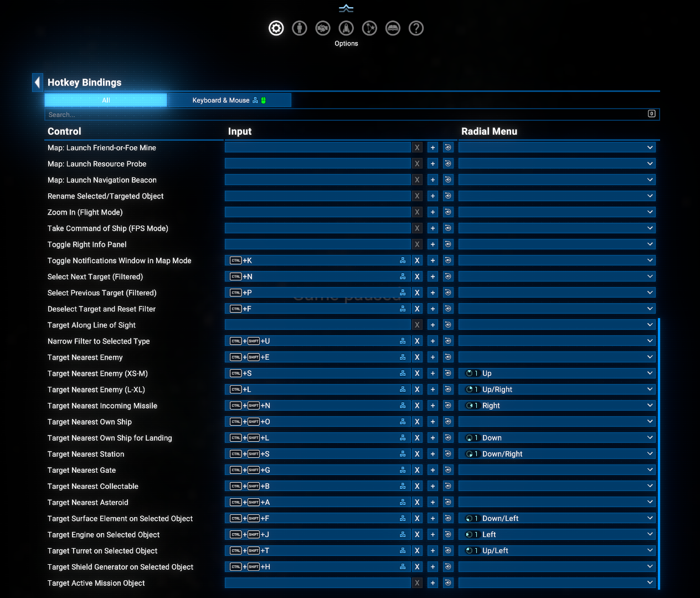700x598 pixels.
Task: Open Up/Left radial dropdown for Target Turret
Action: click(x=557, y=551)
